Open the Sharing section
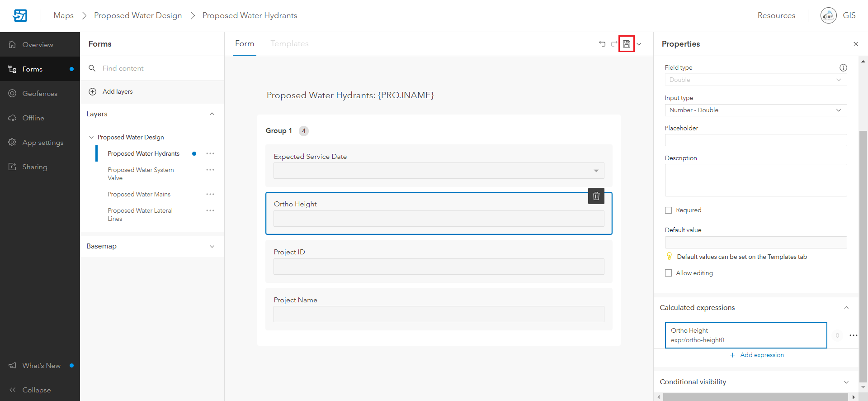 click(40, 167)
